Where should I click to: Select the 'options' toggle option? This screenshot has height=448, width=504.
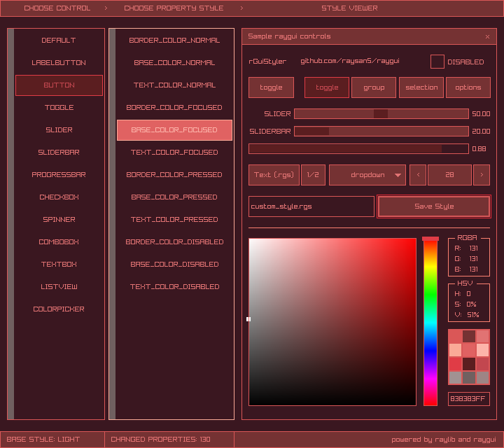tap(468, 87)
